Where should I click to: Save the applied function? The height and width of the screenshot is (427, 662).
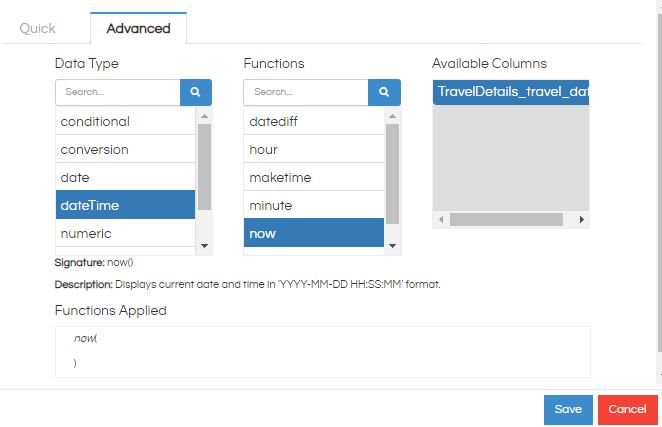click(568, 409)
